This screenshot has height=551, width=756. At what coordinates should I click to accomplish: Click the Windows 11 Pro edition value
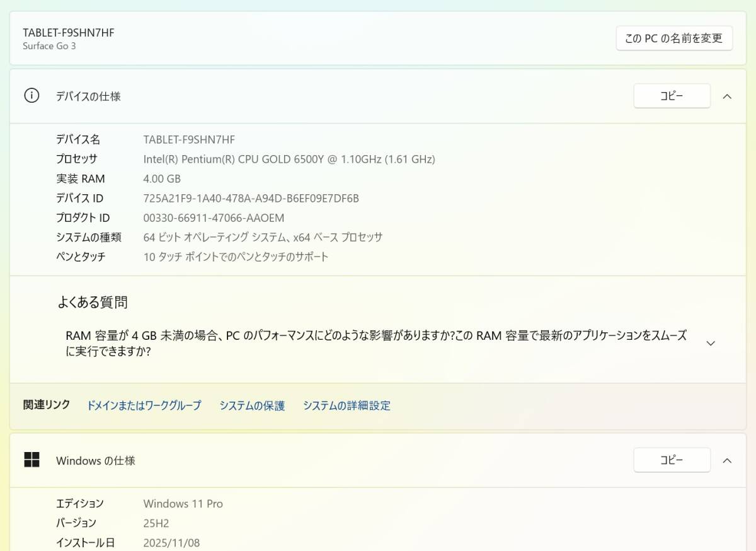coord(183,503)
